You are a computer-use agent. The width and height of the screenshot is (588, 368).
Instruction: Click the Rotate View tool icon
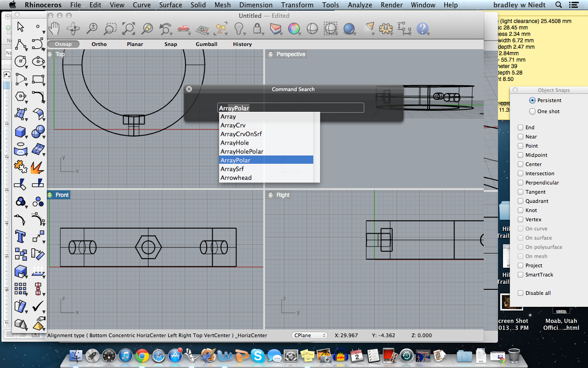73,29
